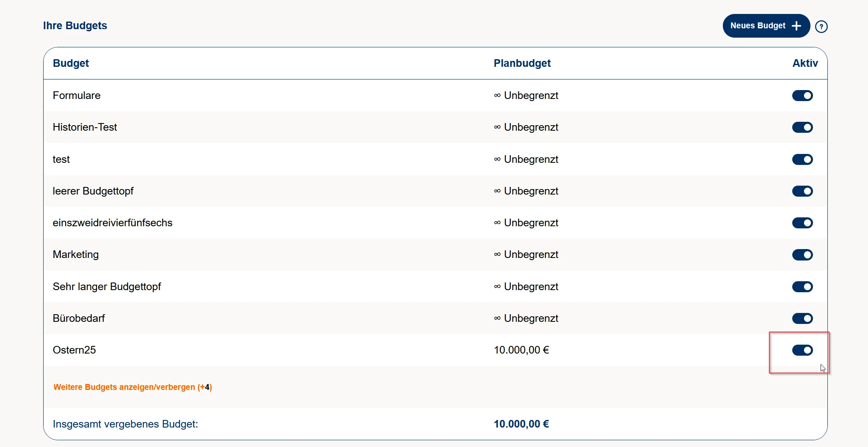The image size is (868, 447).
Task: Click the Aktiv column header
Action: pos(805,63)
